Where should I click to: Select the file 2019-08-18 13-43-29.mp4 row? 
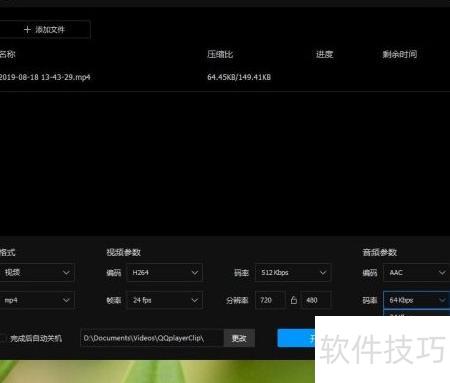pyautogui.click(x=225, y=77)
